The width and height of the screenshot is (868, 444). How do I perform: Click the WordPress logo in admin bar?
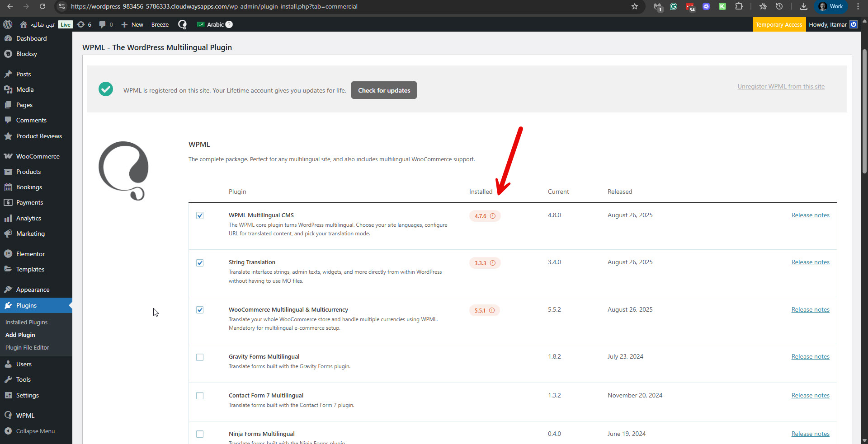coord(8,24)
